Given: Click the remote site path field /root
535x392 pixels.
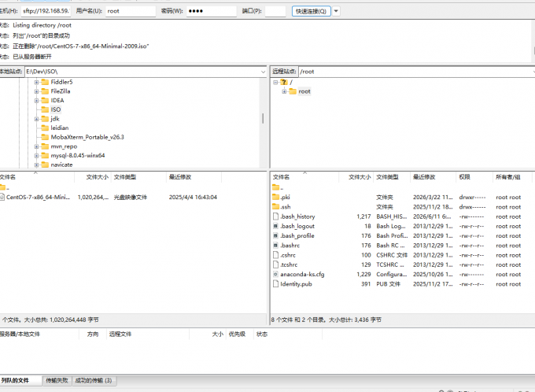Looking at the screenshot, I should point(416,72).
